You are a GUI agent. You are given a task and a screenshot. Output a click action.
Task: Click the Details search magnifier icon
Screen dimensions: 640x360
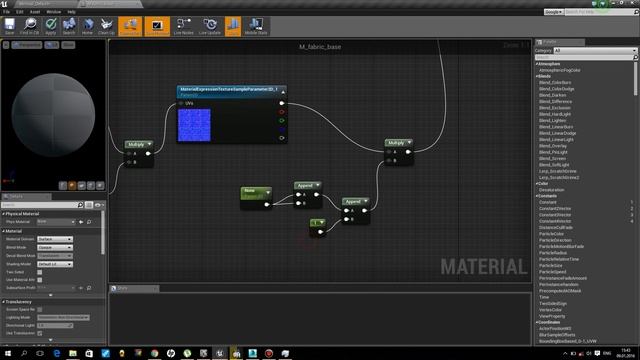(80, 205)
